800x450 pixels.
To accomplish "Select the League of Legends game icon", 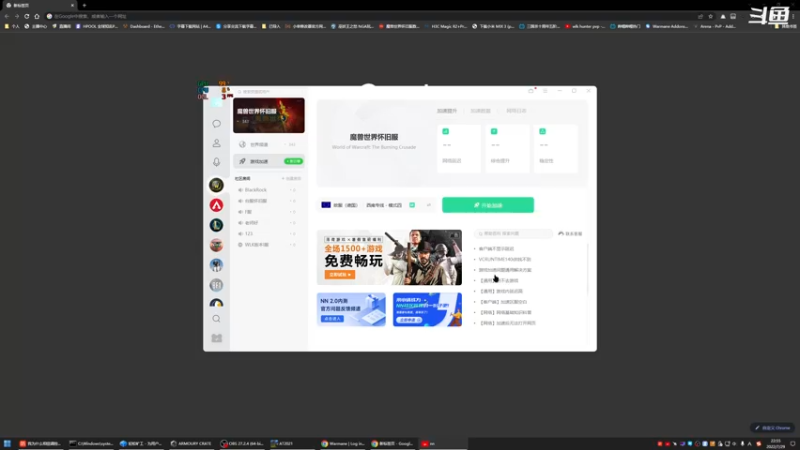I will tap(216, 225).
